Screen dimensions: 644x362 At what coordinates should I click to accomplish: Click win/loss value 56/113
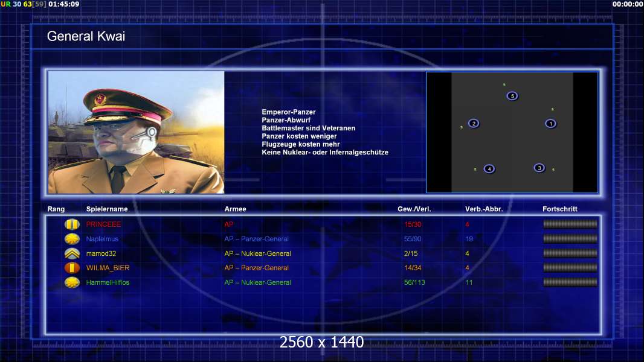(x=414, y=282)
